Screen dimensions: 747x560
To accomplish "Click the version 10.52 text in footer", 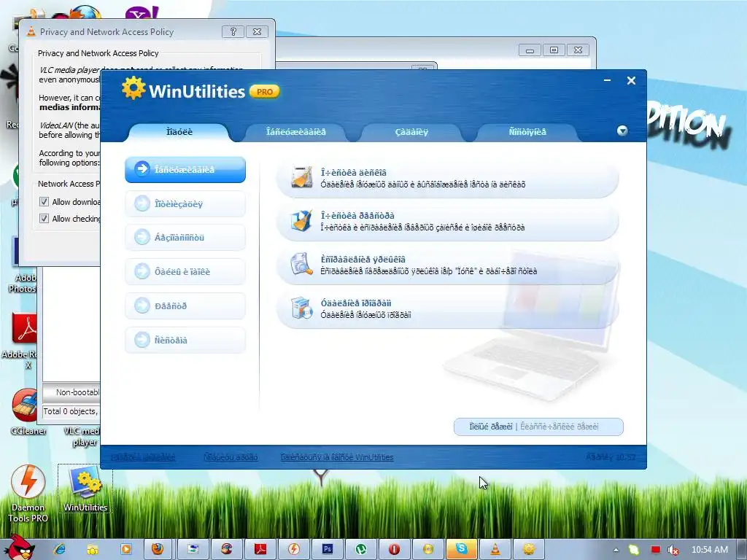I will [x=611, y=457].
